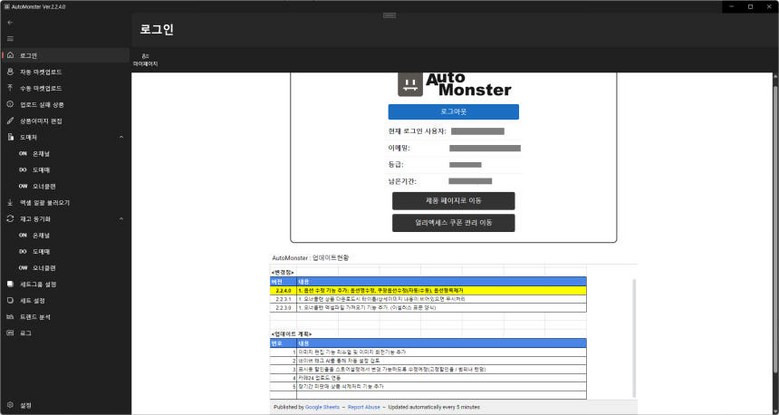Click the 마이페이지 person icon in toolbar
The image size is (779, 415).
(145, 56)
